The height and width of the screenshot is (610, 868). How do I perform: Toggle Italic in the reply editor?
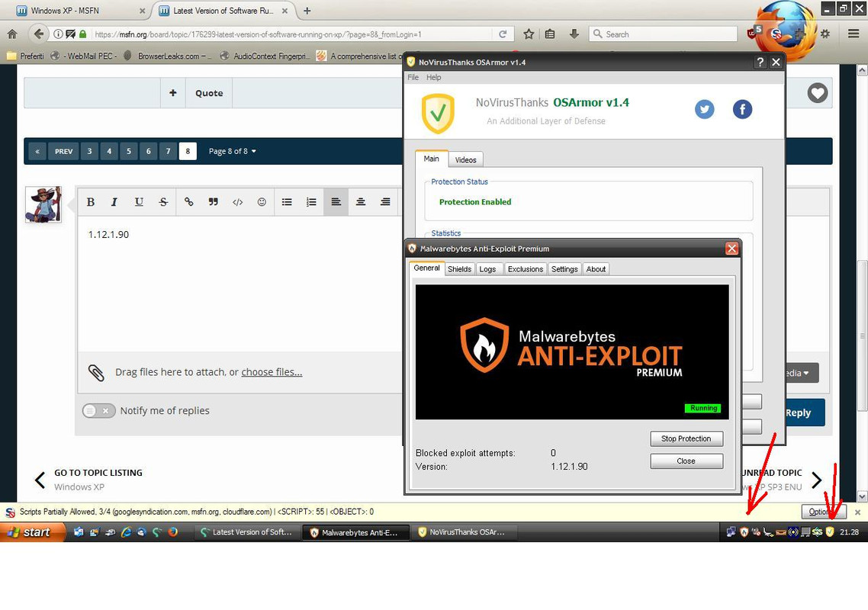[x=114, y=202]
